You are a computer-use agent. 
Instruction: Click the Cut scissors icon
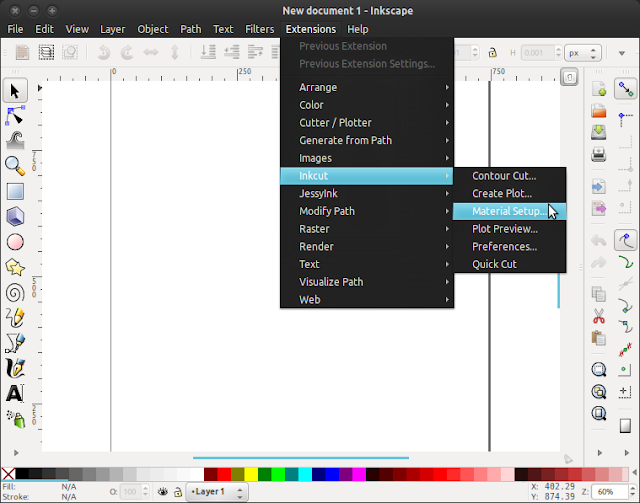[599, 316]
